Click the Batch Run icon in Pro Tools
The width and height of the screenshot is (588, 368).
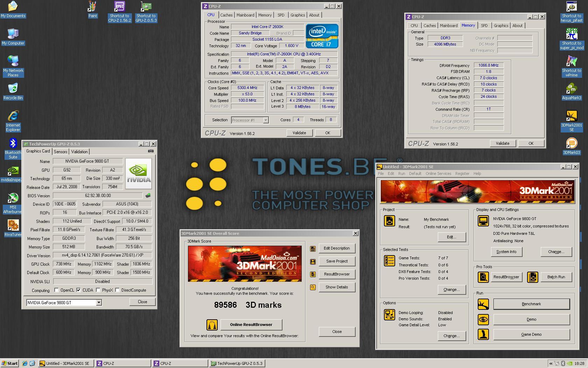(533, 277)
